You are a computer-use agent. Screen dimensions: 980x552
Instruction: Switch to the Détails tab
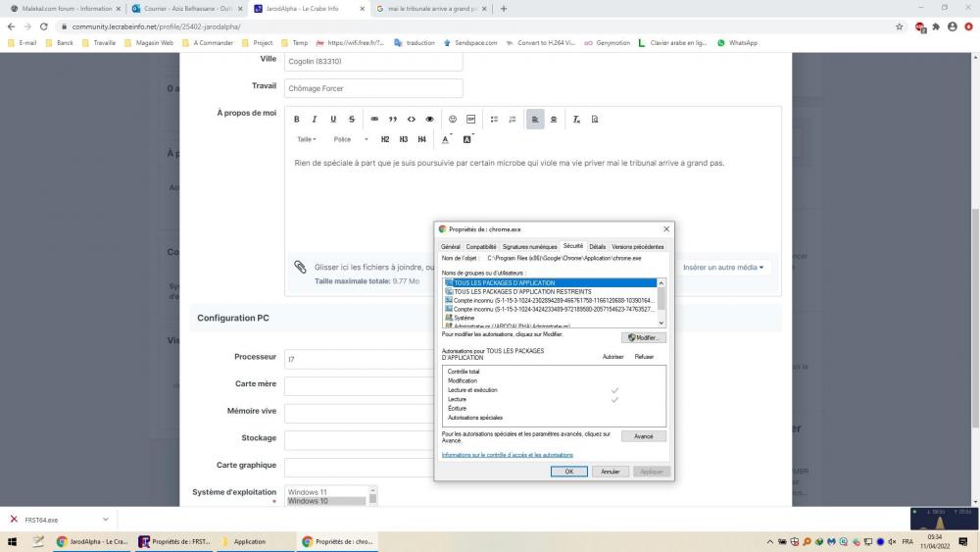pyautogui.click(x=597, y=246)
